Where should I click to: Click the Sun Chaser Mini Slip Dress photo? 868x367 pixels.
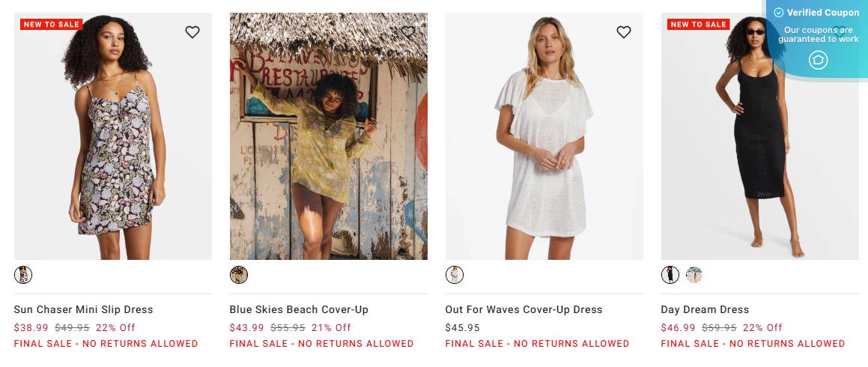tap(113, 150)
